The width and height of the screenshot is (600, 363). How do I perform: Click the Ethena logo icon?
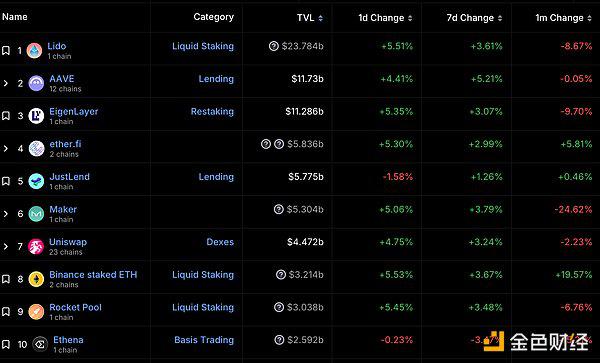[40, 344]
